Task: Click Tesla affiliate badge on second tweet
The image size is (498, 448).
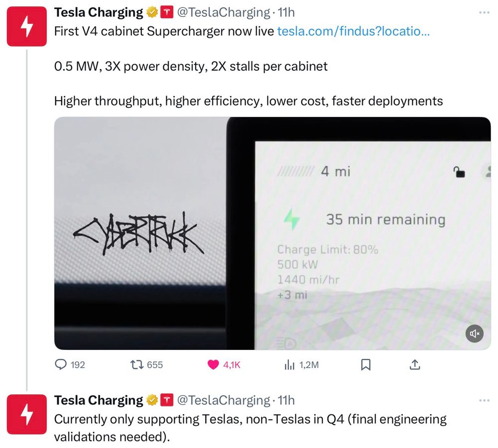Action: point(167,400)
